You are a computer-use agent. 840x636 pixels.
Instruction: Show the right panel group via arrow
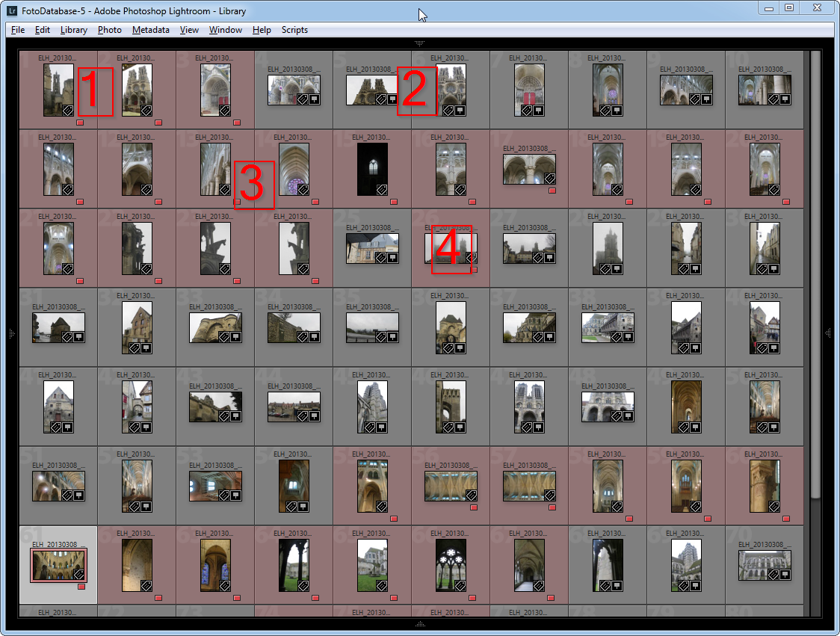click(x=828, y=333)
